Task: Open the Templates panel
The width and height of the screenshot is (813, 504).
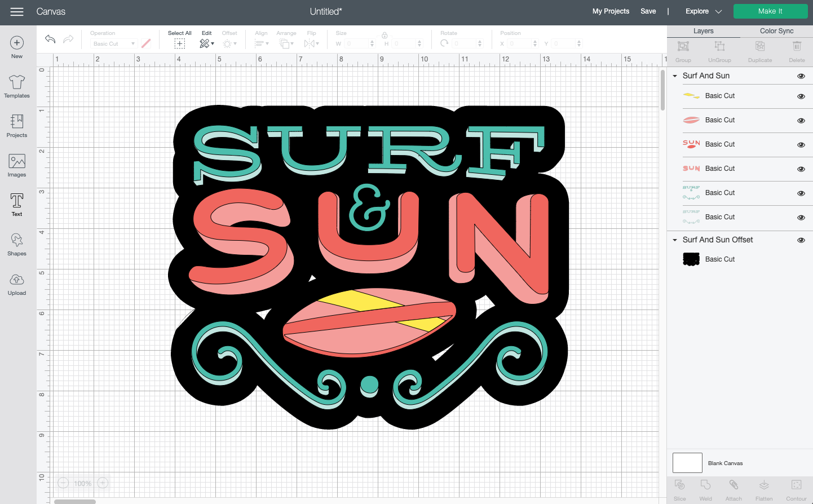Action: pos(17,87)
